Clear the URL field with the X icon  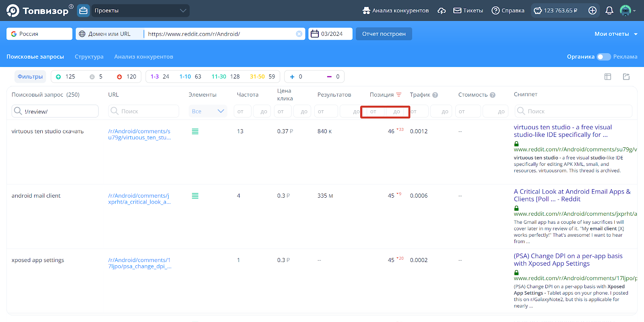299,34
